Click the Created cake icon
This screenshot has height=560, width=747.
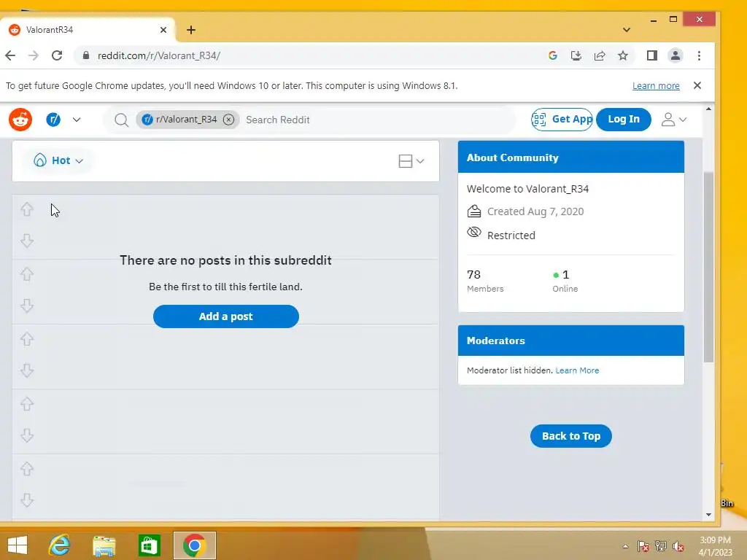(x=474, y=211)
